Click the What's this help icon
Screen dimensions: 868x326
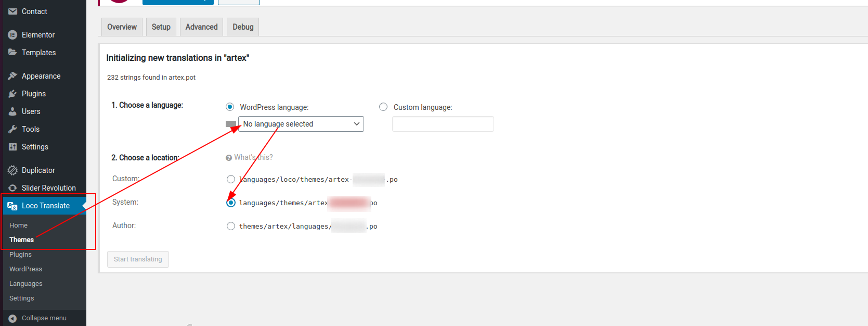(229, 158)
